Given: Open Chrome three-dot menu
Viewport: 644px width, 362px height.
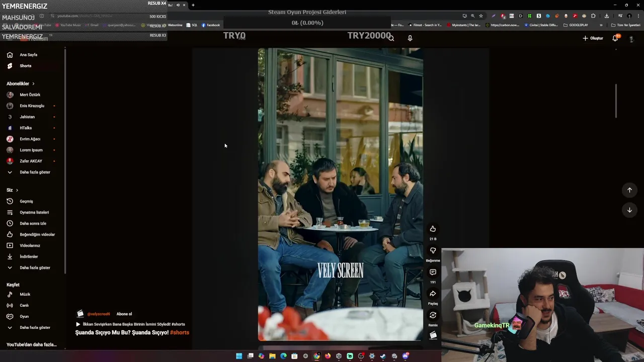Looking at the screenshot, I should [638, 16].
